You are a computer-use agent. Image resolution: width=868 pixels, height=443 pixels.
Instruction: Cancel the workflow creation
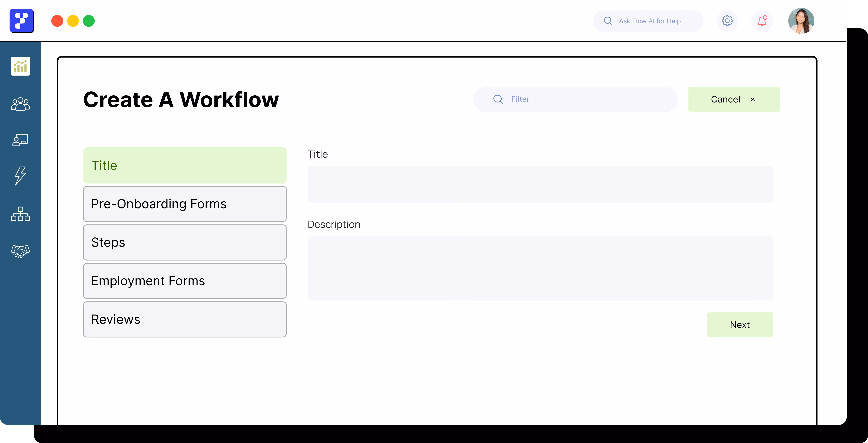[734, 99]
